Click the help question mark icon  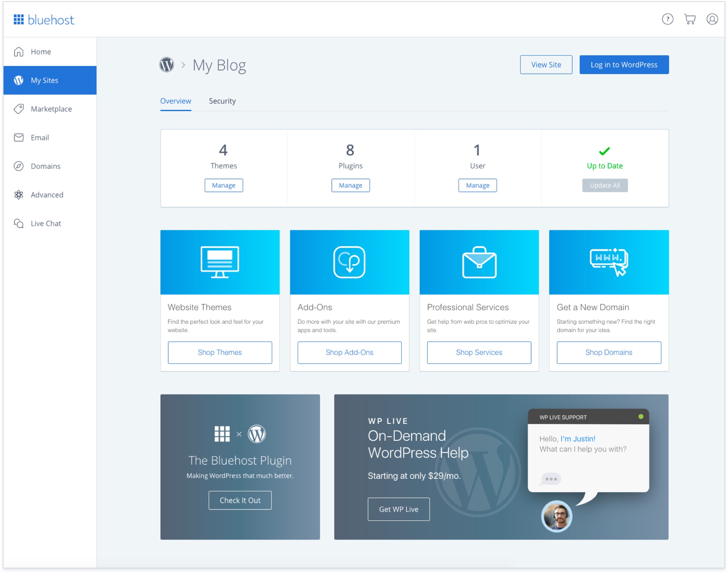pyautogui.click(x=667, y=19)
